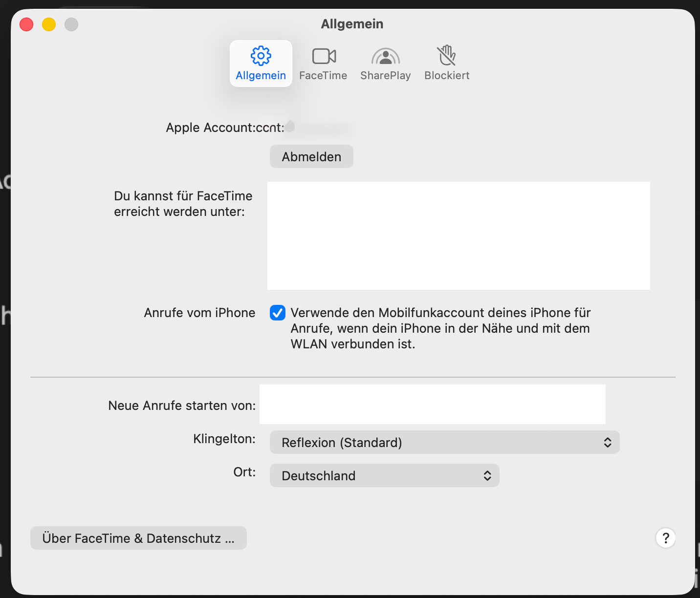Open help with the question mark button
The image size is (700, 598).
click(665, 538)
